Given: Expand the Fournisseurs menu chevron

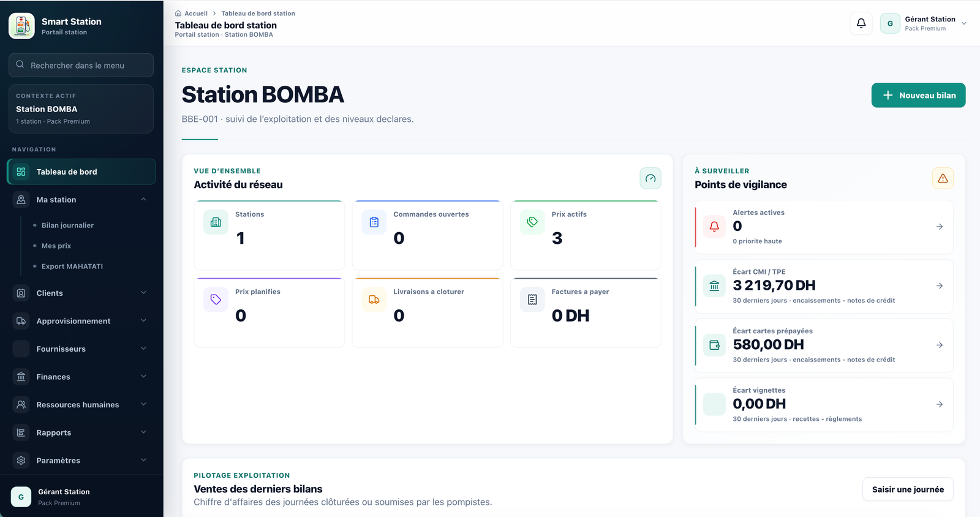Looking at the screenshot, I should (x=143, y=349).
